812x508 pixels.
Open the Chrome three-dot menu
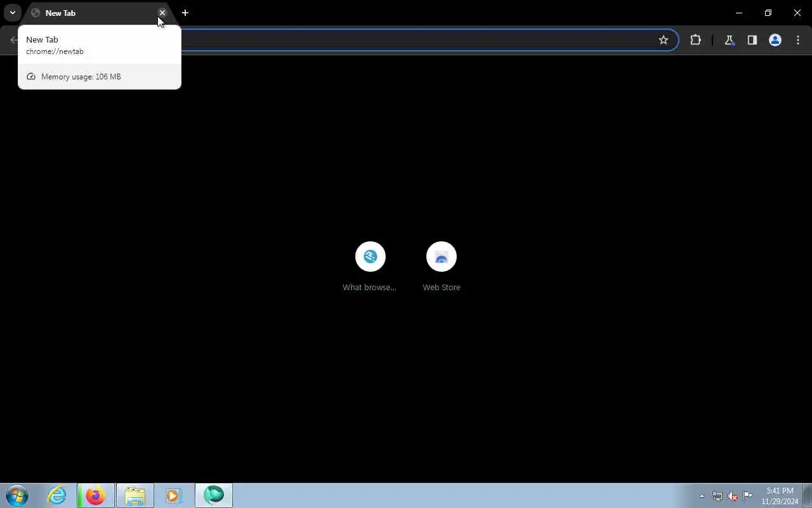click(798, 40)
